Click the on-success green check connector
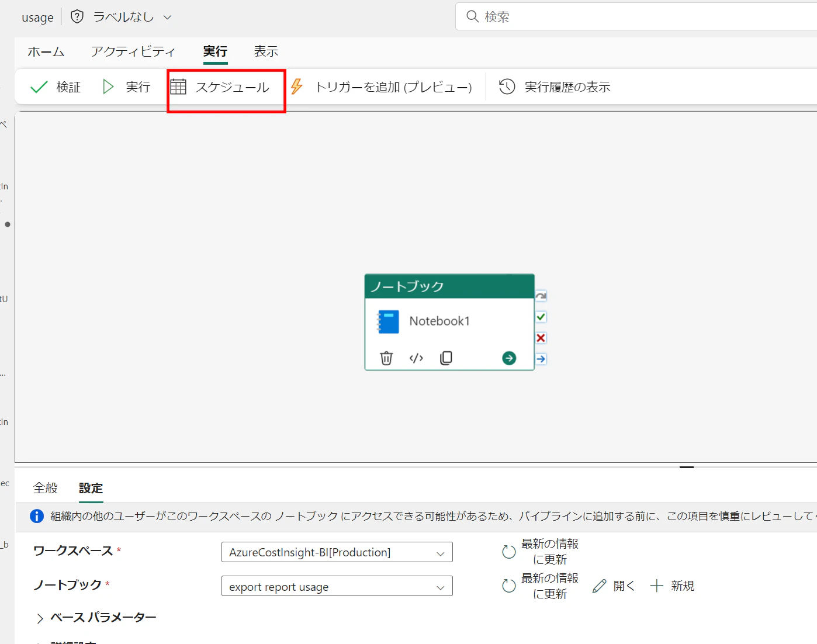This screenshot has width=817, height=644. pyautogui.click(x=541, y=317)
